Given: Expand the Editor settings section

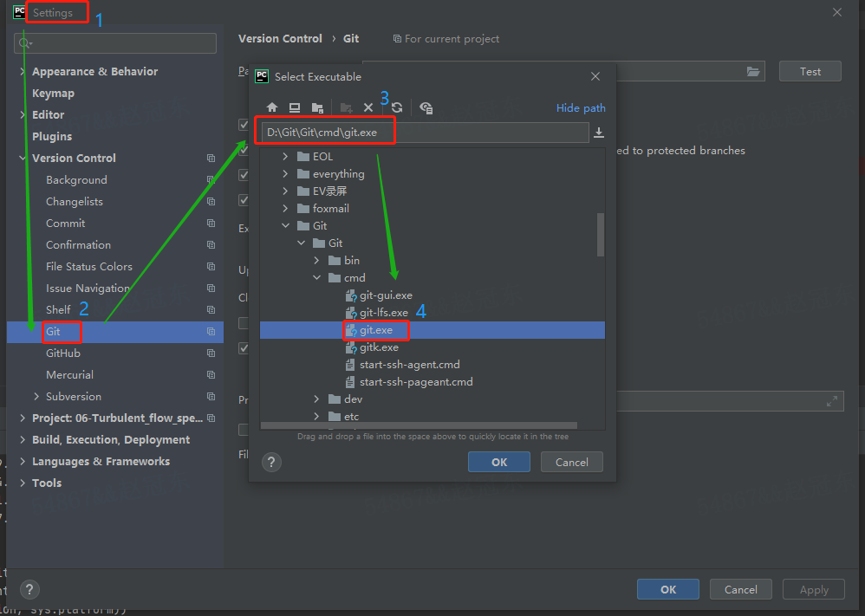Looking at the screenshot, I should click(x=22, y=114).
